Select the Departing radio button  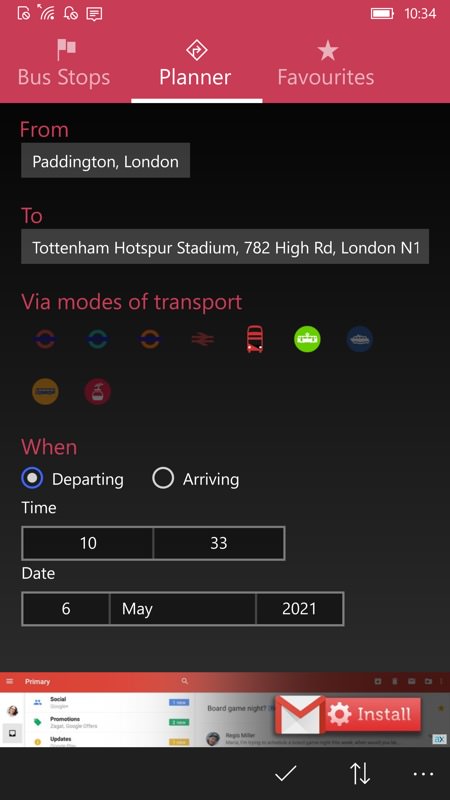[32, 479]
